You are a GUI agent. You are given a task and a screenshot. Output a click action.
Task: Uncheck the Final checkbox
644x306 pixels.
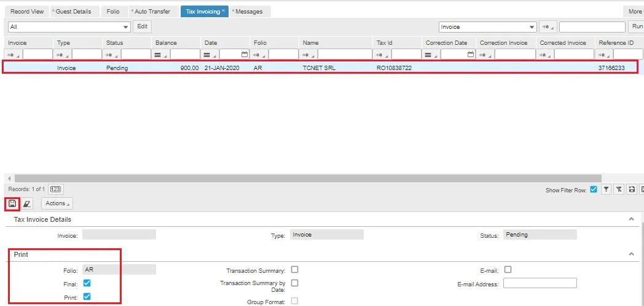coord(87,283)
